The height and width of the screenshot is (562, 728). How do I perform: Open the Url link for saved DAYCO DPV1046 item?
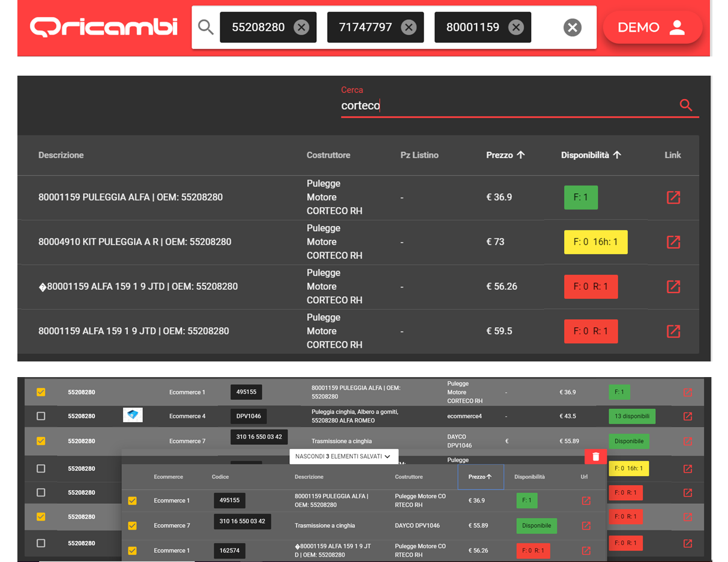[x=586, y=526]
